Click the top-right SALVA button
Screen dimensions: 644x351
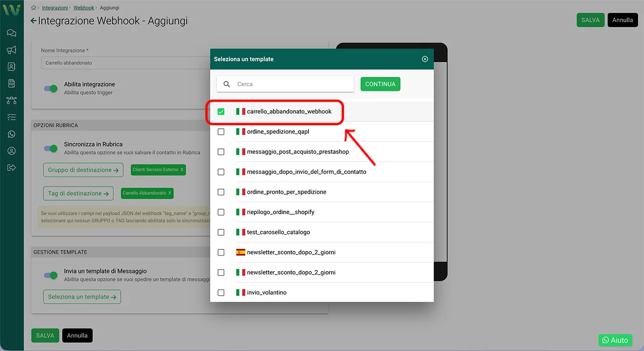(590, 20)
